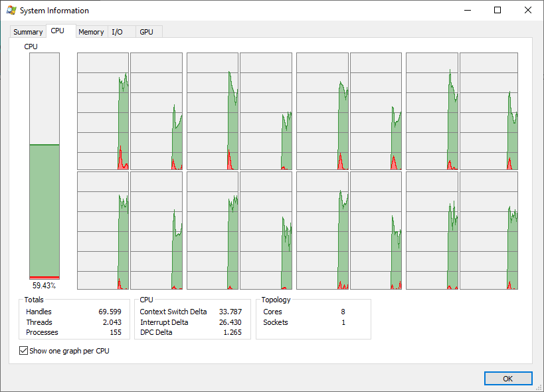The width and height of the screenshot is (544, 392).
Task: Click the OK button
Action: click(508, 379)
